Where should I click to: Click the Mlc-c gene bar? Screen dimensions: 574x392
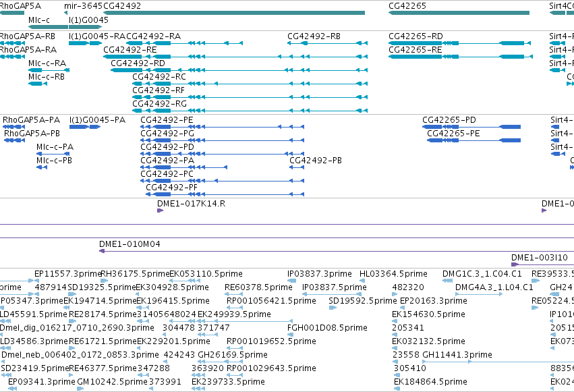[x=48, y=27]
